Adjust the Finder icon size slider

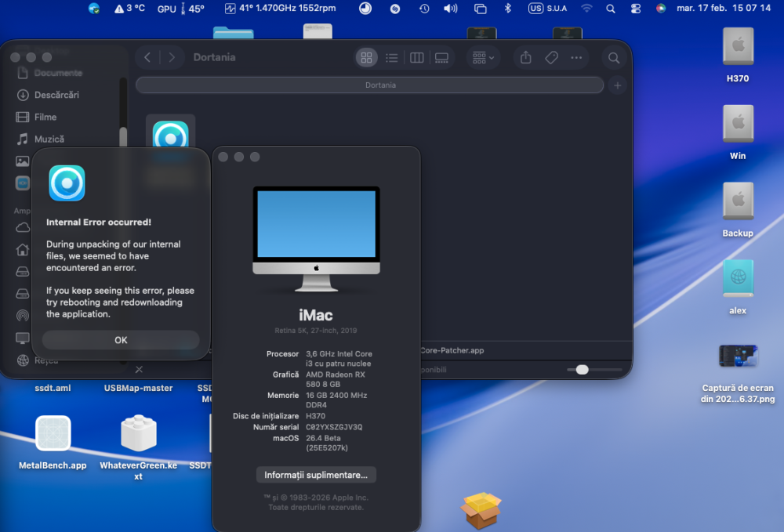tap(582, 370)
